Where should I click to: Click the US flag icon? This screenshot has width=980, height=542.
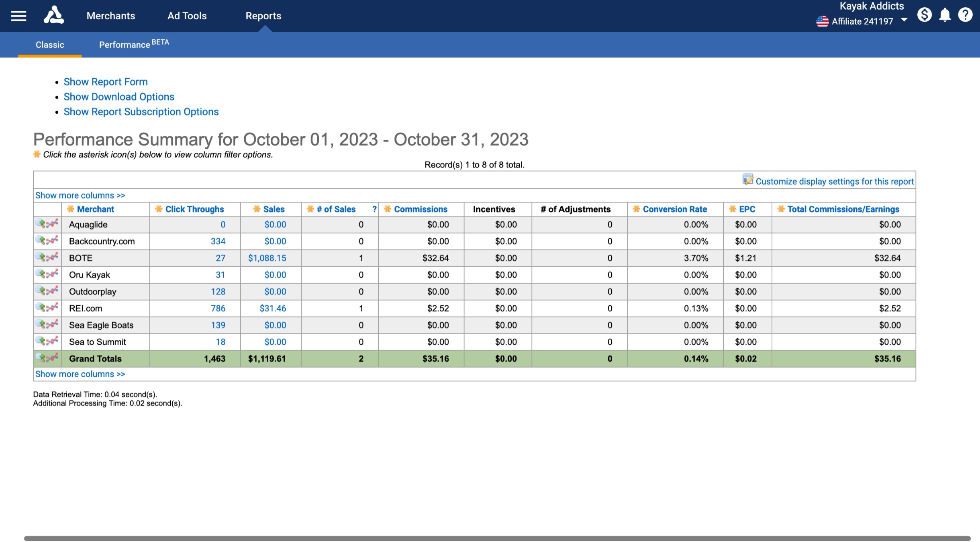(822, 21)
